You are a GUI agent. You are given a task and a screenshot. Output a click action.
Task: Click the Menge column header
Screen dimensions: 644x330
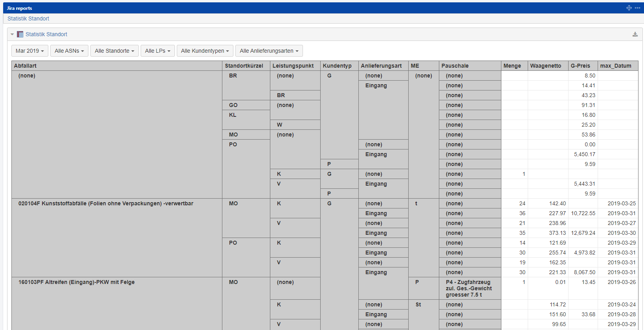pos(514,66)
